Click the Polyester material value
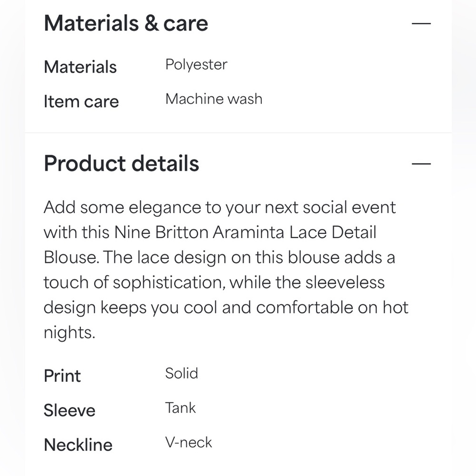 click(196, 65)
